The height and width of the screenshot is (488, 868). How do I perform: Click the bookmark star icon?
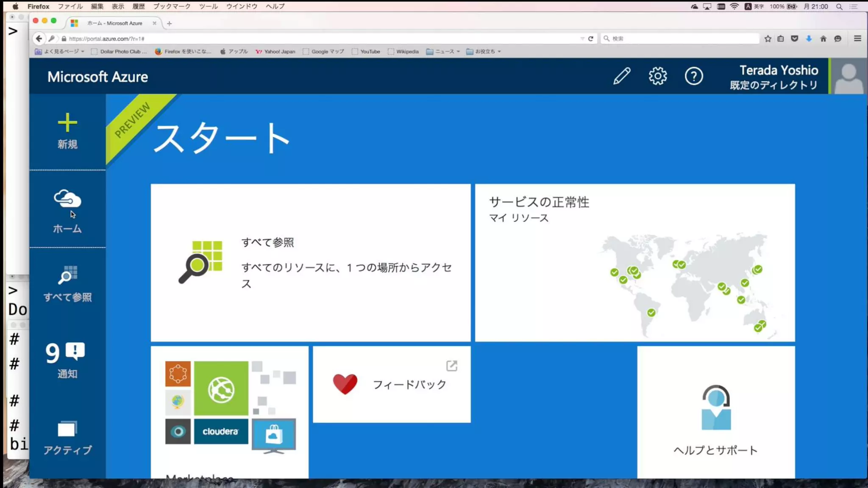click(768, 39)
